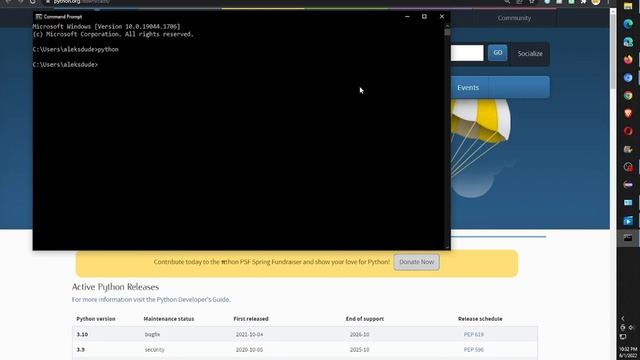Click the typed python command line
This screenshot has height=360, width=640.
coord(76,49)
